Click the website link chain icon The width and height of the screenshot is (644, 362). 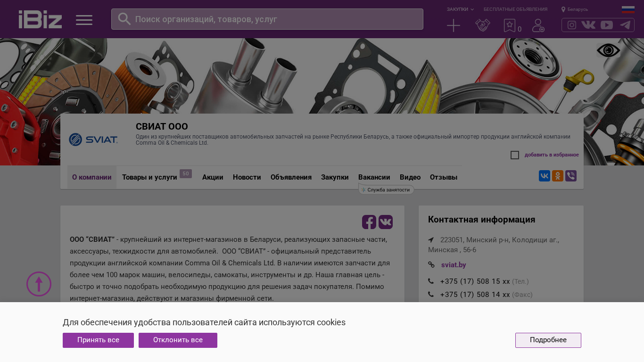click(x=431, y=265)
